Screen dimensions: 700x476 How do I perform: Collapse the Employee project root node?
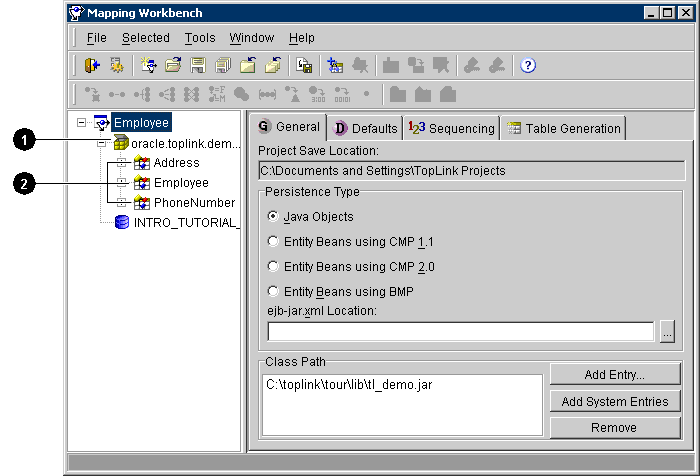(x=81, y=122)
